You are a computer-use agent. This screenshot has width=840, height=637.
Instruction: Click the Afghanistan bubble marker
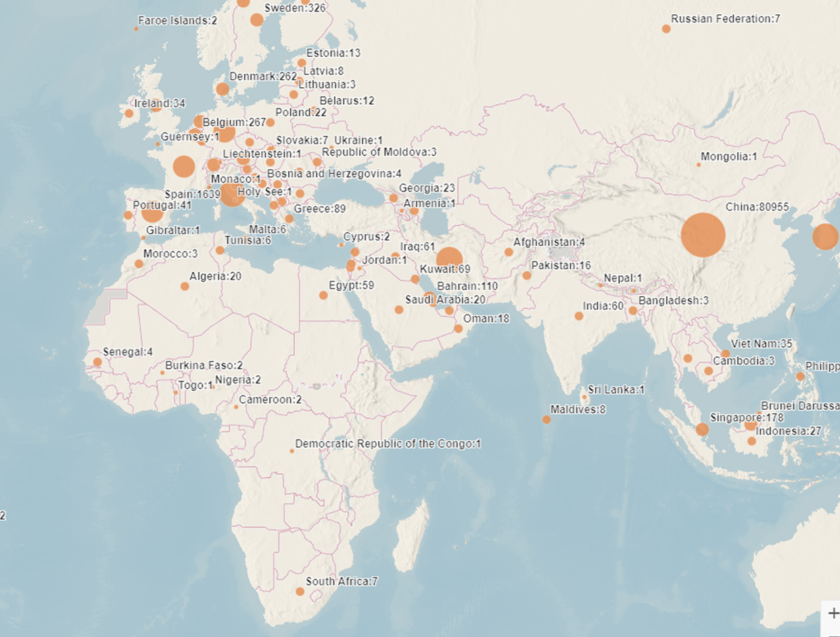click(509, 252)
